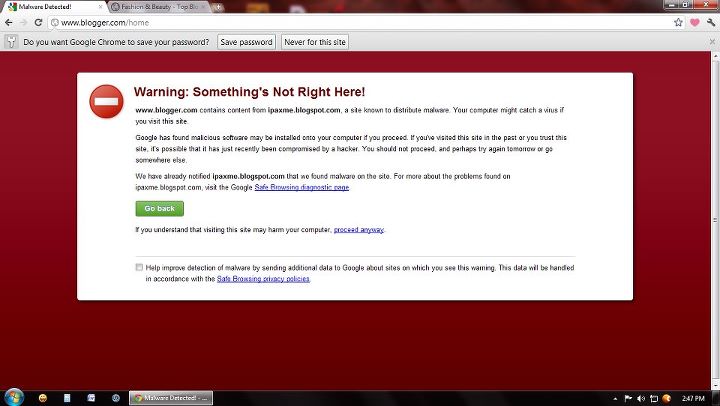Viewport: 720px width, 406px height.
Task: Click the browser forward arrow
Action: [x=23, y=23]
